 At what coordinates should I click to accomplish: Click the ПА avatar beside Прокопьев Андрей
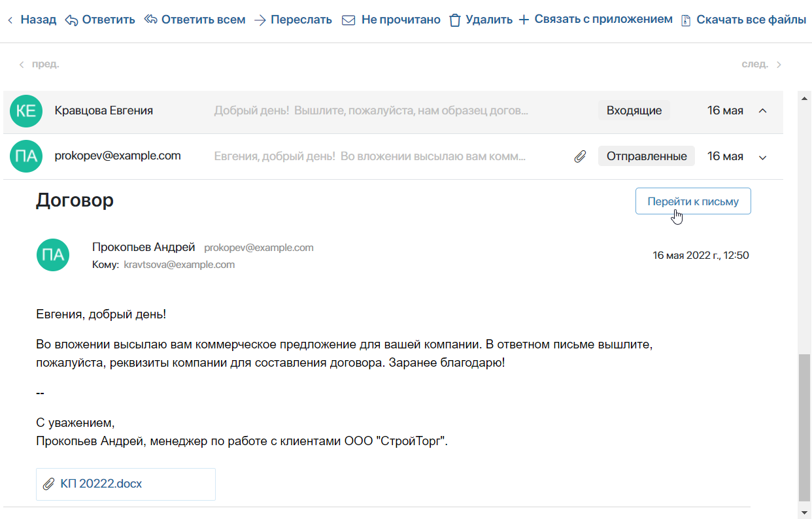tap(53, 255)
